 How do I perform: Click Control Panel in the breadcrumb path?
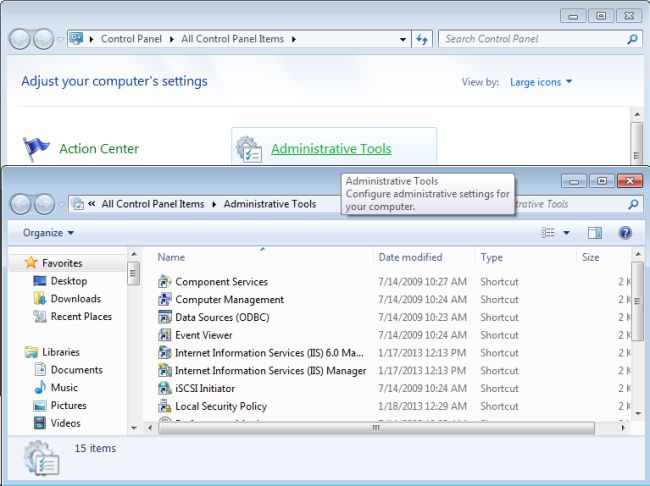131,39
